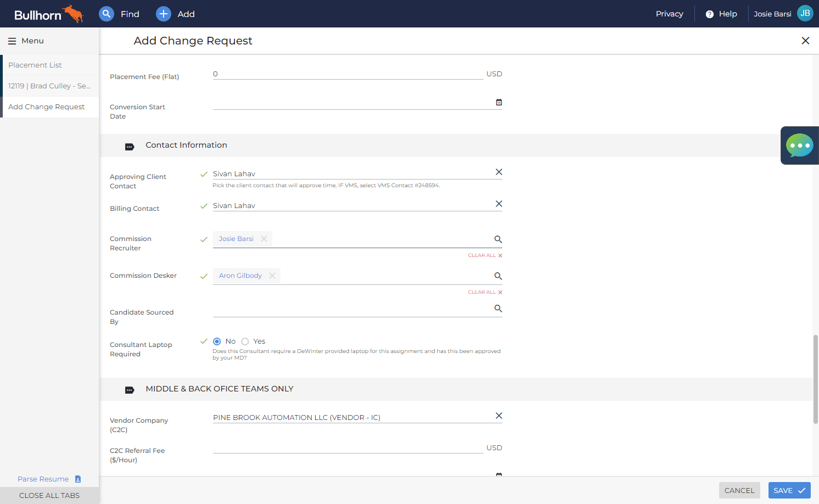Select No for Consultant Laptop Required

217,341
